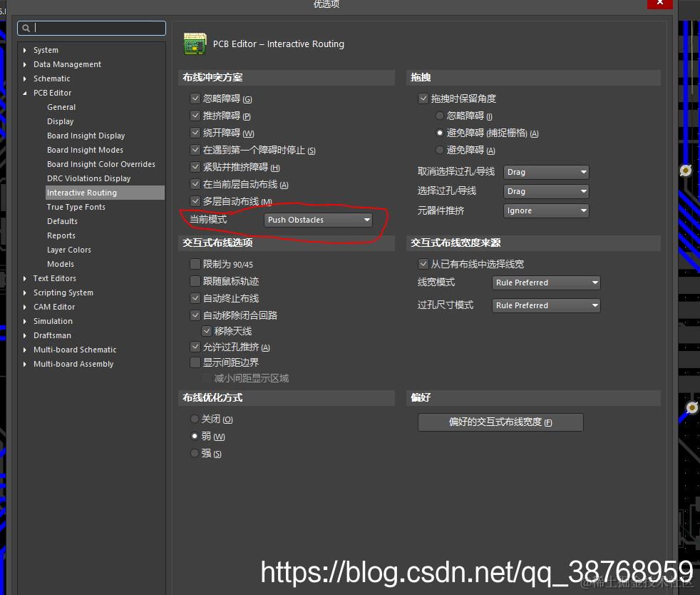Open Board Insight Color Overrides
Image resolution: width=700 pixels, height=595 pixels.
click(x=101, y=164)
